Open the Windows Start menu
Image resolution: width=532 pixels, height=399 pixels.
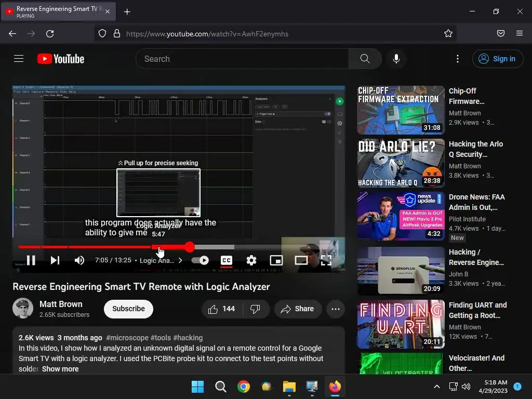(197, 387)
